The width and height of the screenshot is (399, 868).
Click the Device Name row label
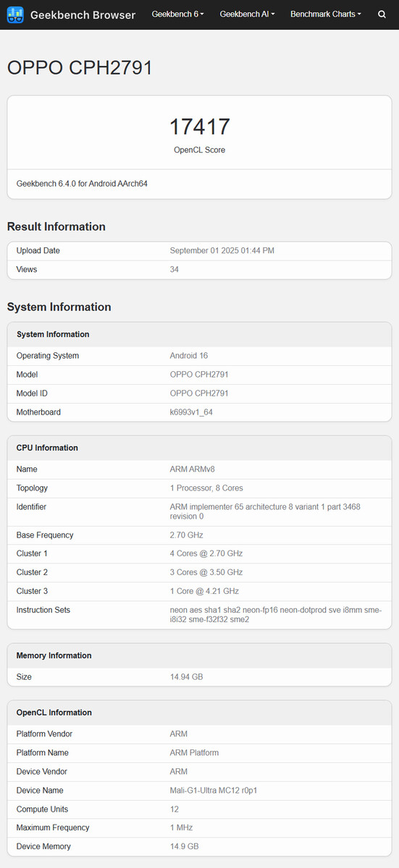[x=40, y=790]
